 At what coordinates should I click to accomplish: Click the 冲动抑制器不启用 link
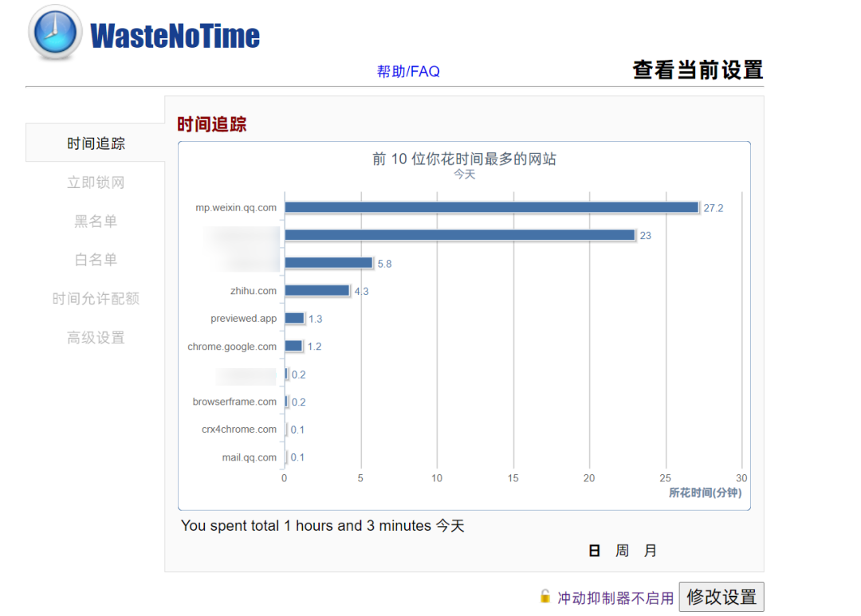point(615,598)
